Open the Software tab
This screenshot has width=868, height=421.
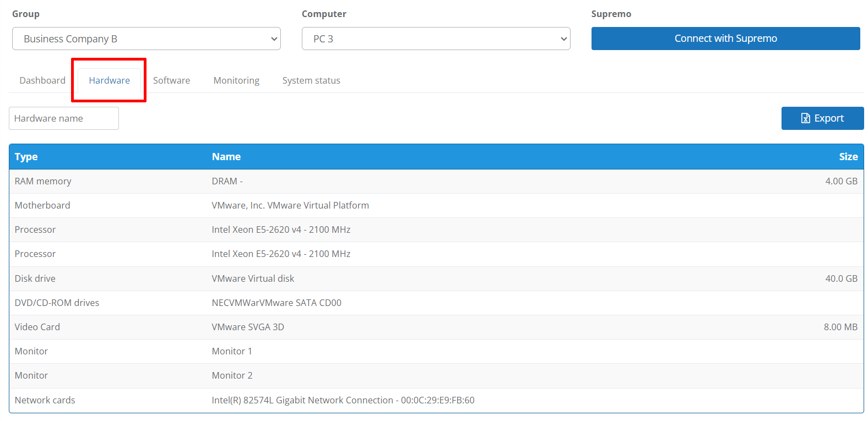[172, 80]
